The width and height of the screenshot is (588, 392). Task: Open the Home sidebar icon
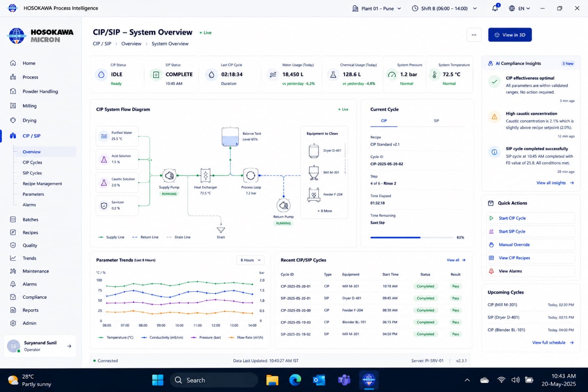coord(13,63)
